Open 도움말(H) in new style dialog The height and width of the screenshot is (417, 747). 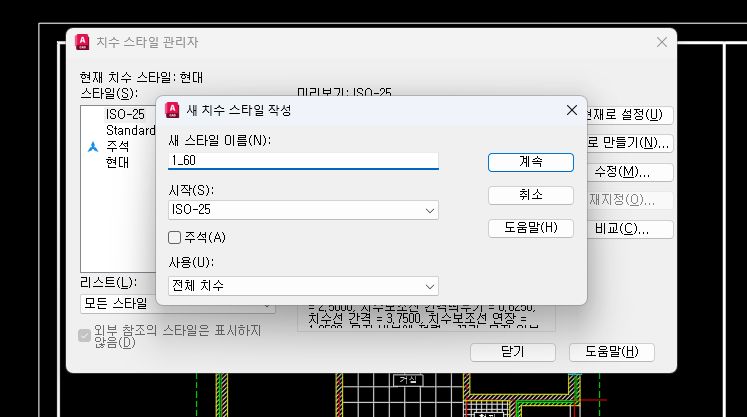click(x=531, y=228)
